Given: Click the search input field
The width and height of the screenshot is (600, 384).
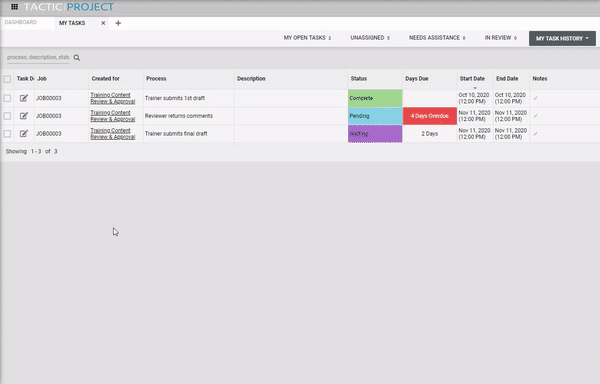Looking at the screenshot, I should click(x=38, y=57).
